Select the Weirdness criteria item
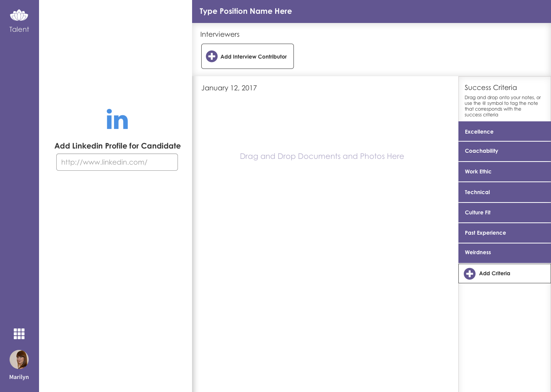This screenshot has width=551, height=392. 505,253
